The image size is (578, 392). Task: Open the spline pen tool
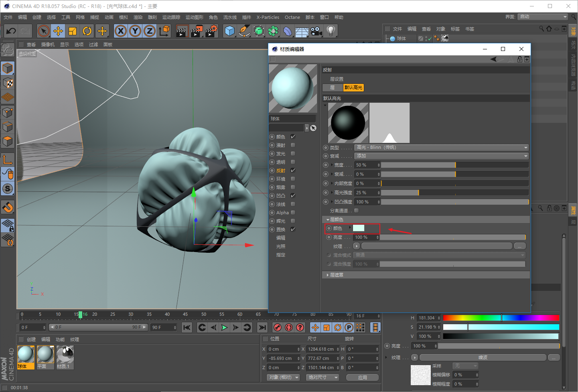[x=244, y=31]
